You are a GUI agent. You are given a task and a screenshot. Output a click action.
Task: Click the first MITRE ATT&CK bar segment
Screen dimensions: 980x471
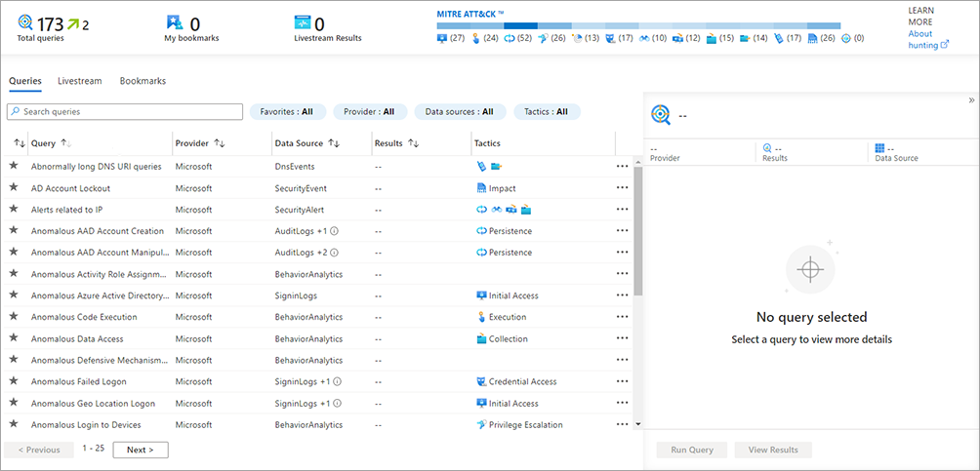click(x=454, y=25)
